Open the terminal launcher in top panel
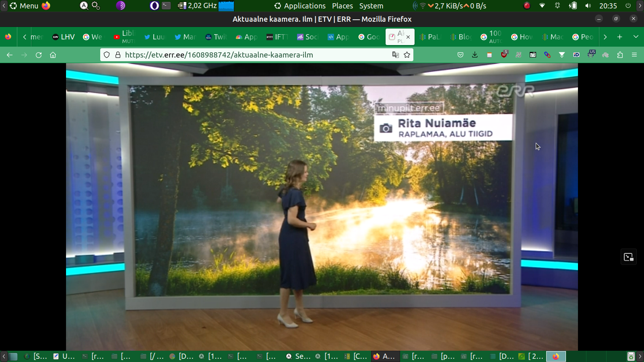 coord(166,6)
